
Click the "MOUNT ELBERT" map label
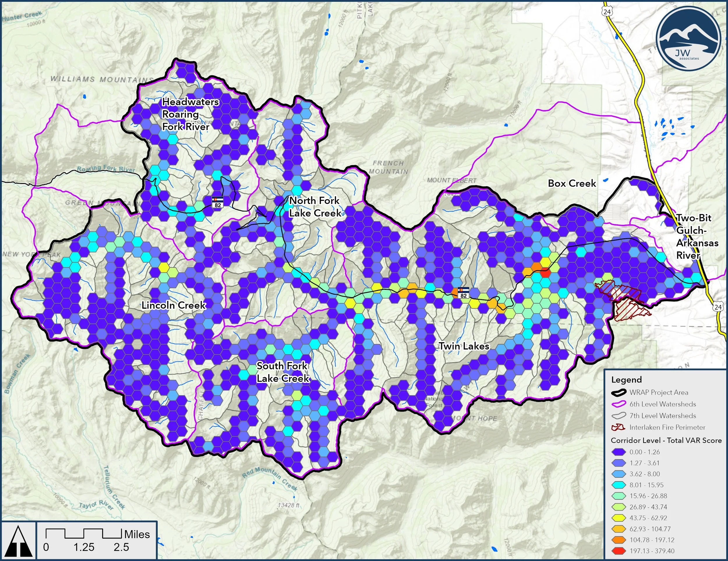452,180
